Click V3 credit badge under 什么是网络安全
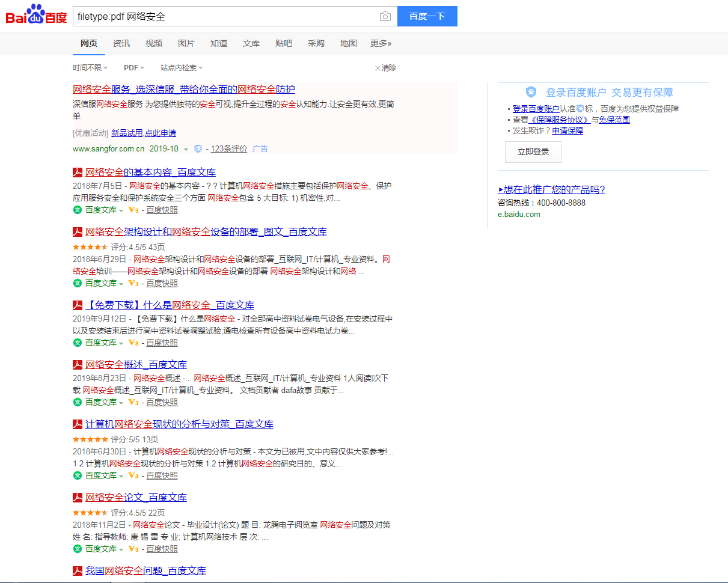Viewport: 728px width, 583px height. tap(133, 343)
